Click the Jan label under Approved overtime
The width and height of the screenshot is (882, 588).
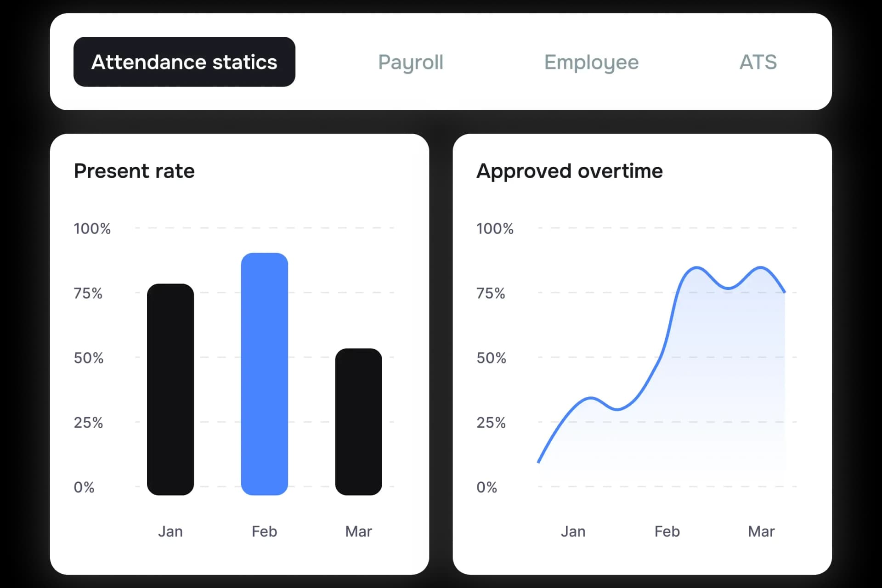click(573, 531)
